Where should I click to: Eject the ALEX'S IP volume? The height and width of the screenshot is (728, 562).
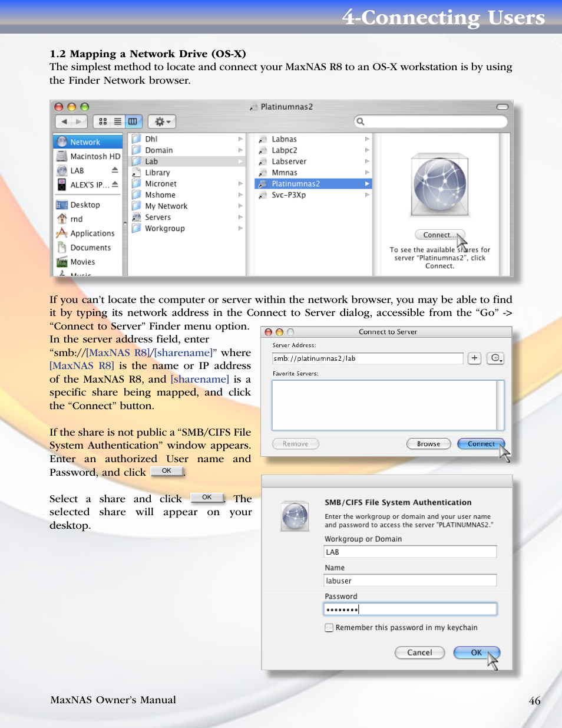tap(115, 185)
